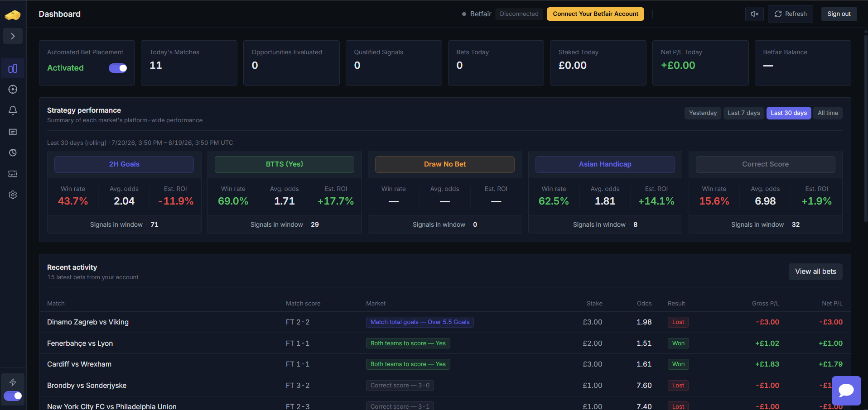Click the BTTS (Yes) strategy header

[285, 164]
